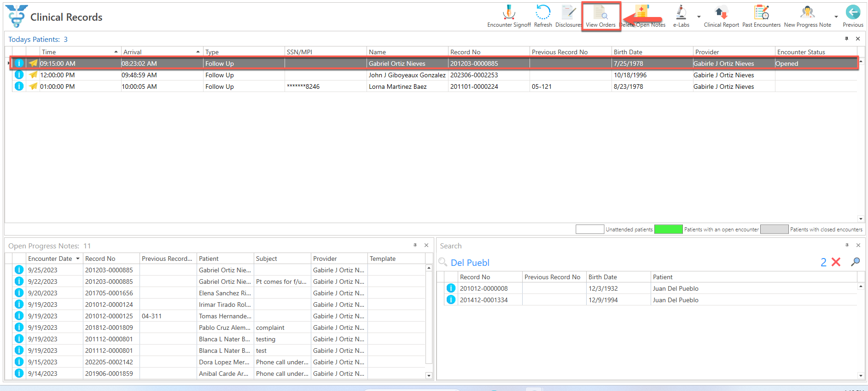Open info for the 12:00:00 PM appointment
This screenshot has height=391, width=868.
click(x=19, y=75)
